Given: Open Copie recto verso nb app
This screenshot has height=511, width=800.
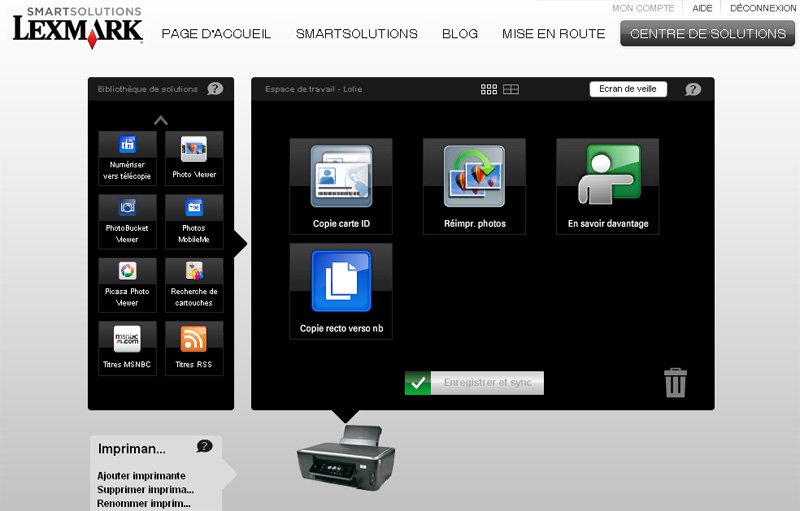Looking at the screenshot, I should point(341,291).
